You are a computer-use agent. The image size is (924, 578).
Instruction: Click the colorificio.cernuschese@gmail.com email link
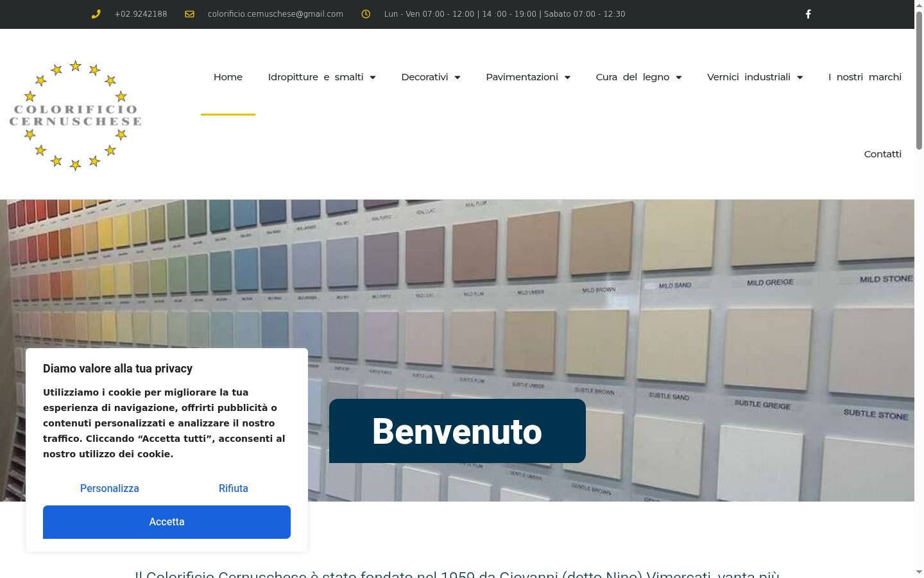275,14
